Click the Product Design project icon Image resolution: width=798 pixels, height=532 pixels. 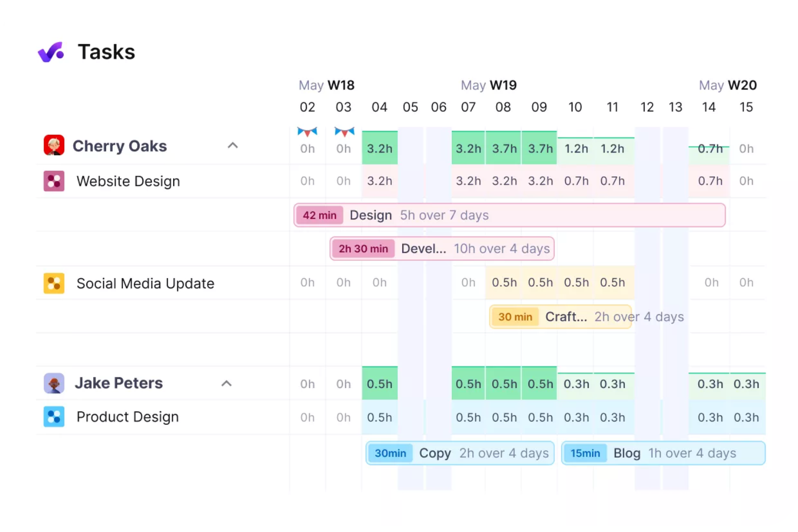point(54,417)
